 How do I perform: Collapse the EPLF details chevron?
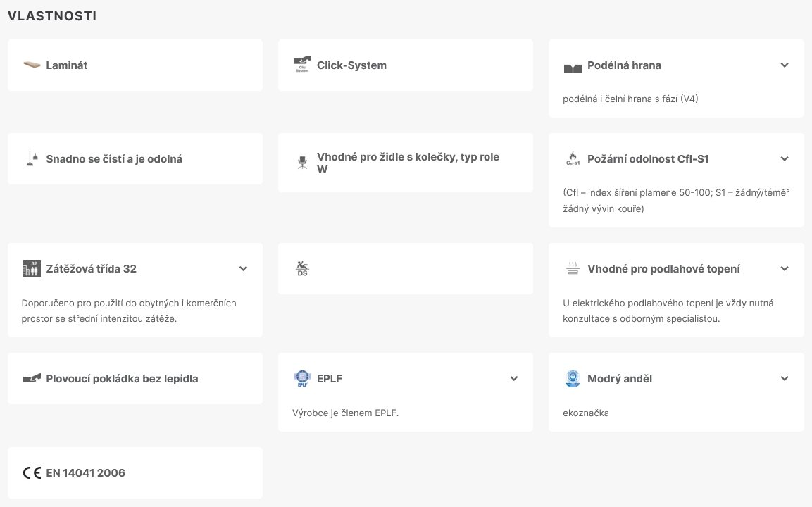pos(514,379)
